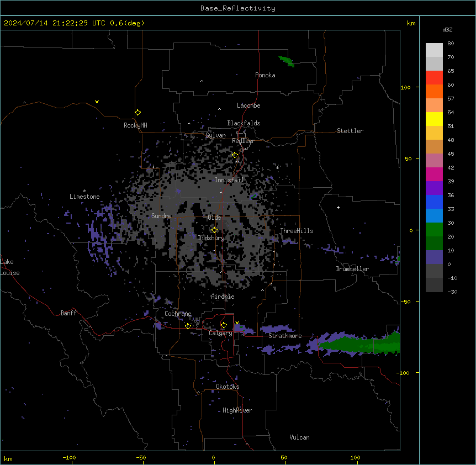Screen dimensions: 476x465
Task: Click the -50 tick on the horizontal km axis
Action: pos(141,457)
